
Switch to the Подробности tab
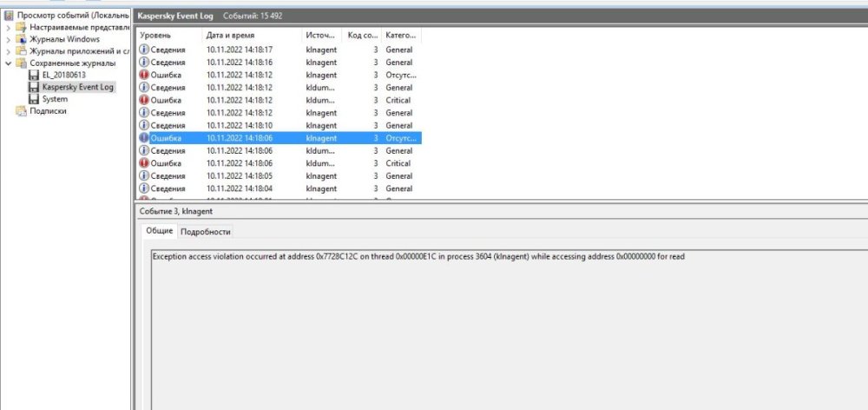(206, 232)
